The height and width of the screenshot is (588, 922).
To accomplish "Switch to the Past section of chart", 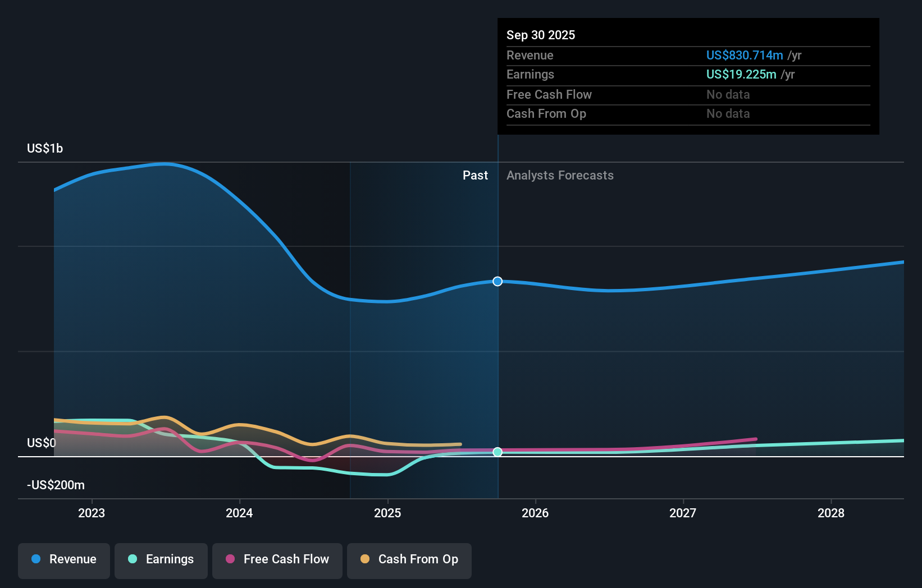I will click(476, 175).
